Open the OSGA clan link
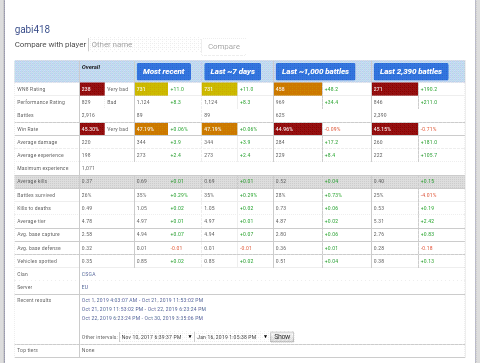This screenshot has height=363, width=480. (x=89, y=274)
